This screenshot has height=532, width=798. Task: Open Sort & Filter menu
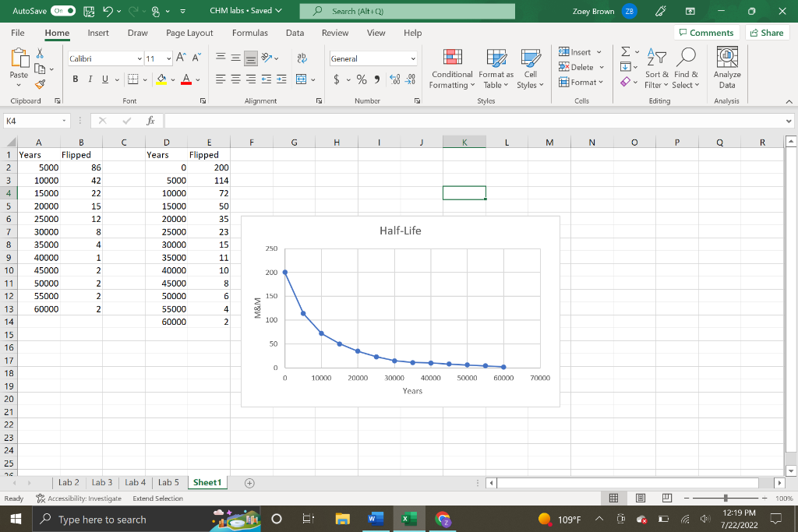(656, 69)
